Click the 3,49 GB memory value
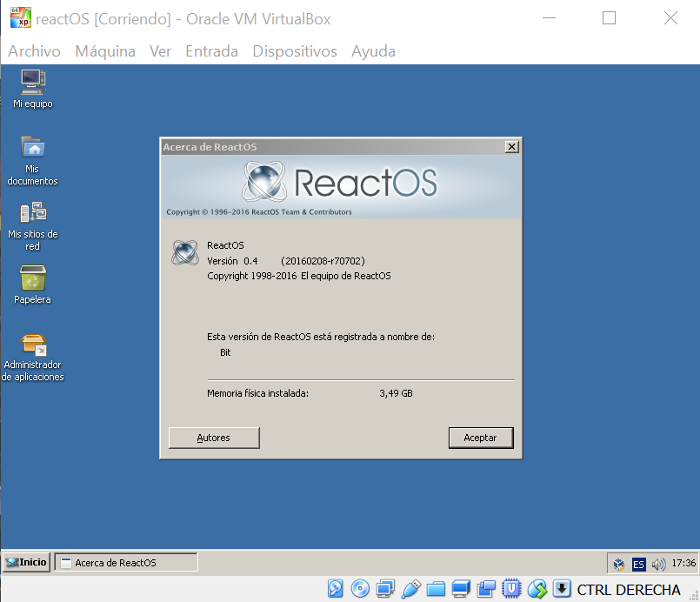Screen dimensions: 700x602 [x=396, y=393]
